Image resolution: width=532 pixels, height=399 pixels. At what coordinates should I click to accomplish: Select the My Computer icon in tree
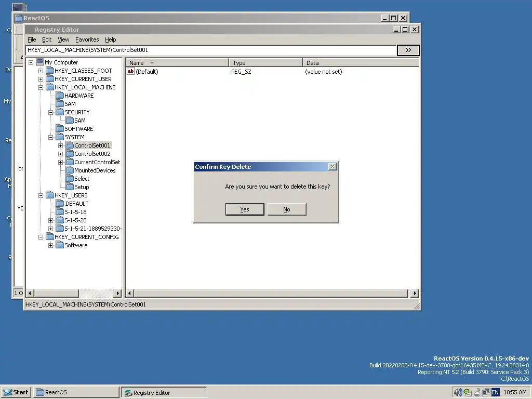[39, 62]
